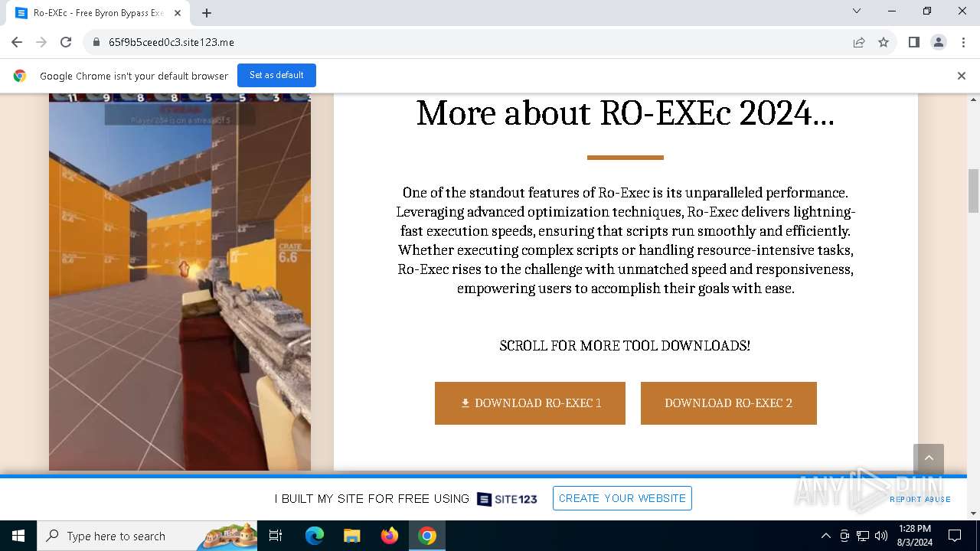Click the 'More about RO-EXEc 2024...' heading

[625, 113]
